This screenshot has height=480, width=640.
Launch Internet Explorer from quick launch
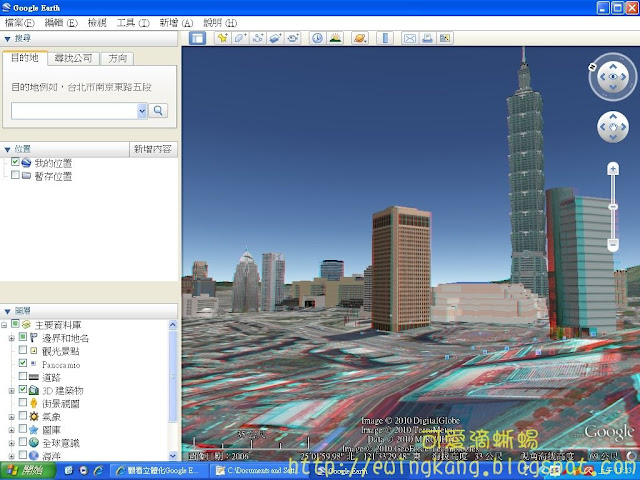point(98,471)
